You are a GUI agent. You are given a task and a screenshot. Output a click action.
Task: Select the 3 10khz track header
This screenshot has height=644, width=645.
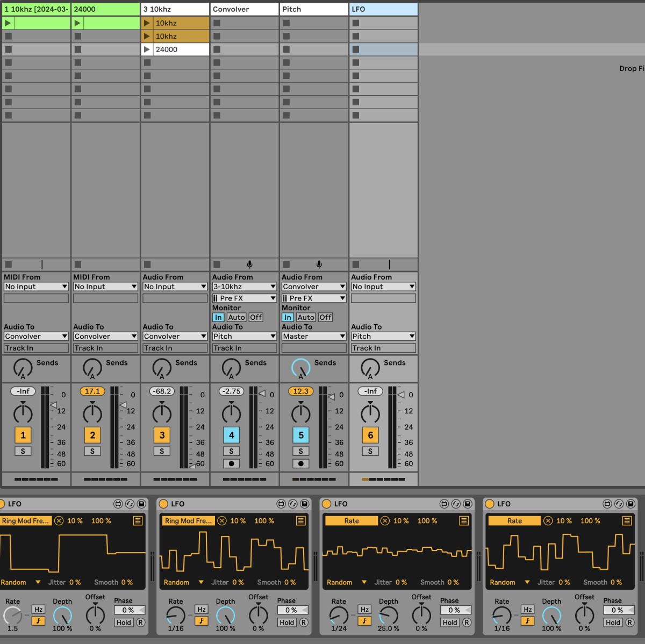pos(175,9)
